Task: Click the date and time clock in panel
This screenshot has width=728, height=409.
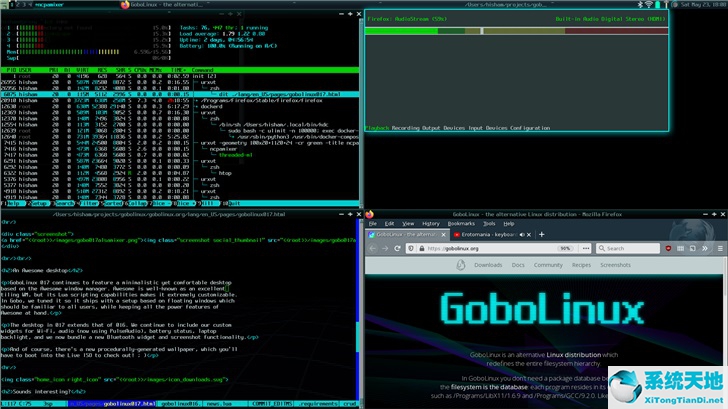Action: pyautogui.click(x=703, y=5)
